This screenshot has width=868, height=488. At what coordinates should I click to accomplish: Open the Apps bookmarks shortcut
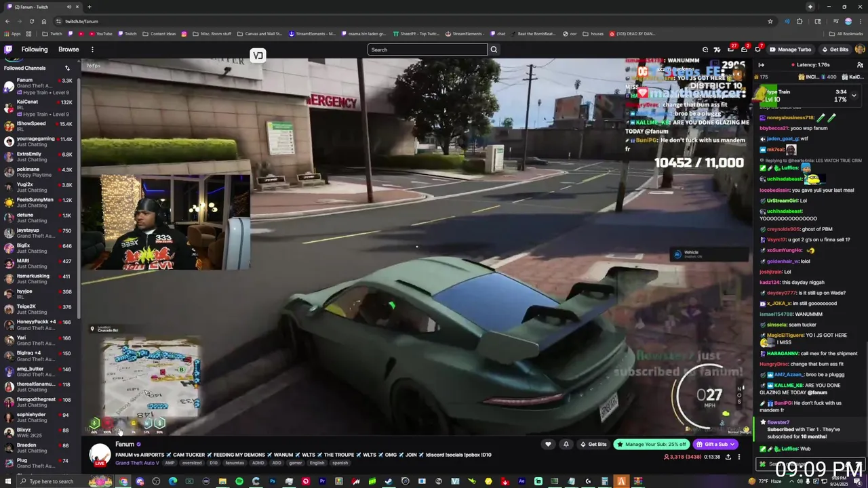(x=13, y=34)
